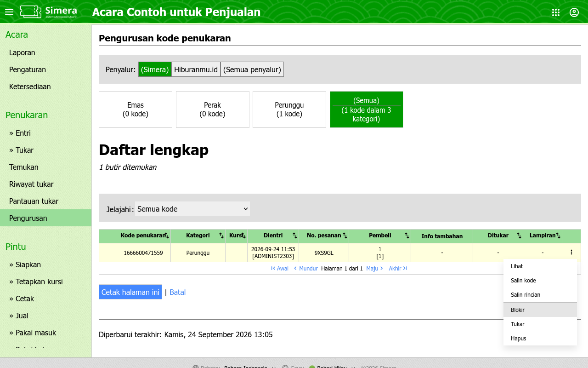This screenshot has height=368, width=588.
Task: Select Salin kode in the context menu
Action: point(540,281)
